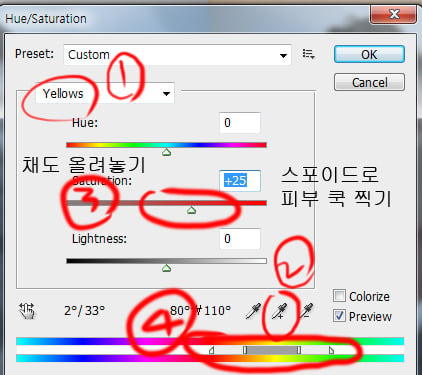This screenshot has height=375, width=422.
Task: Activate the on-image adjustment hand tool
Action: pyautogui.click(x=27, y=311)
